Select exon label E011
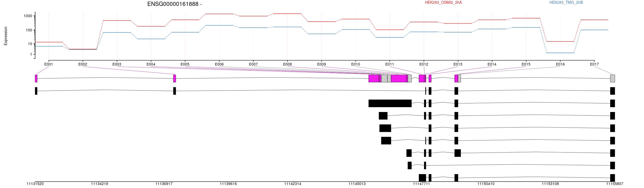Viewport: 644px width, 188px height. pos(390,64)
